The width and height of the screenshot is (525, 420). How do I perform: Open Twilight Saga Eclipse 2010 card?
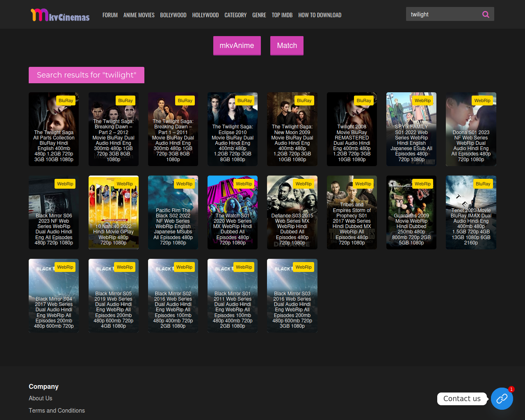pyautogui.click(x=233, y=129)
